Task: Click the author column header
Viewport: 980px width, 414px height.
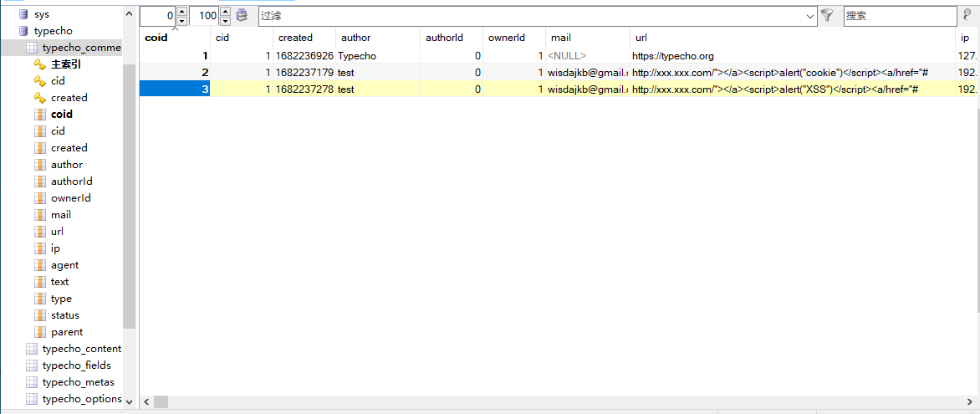Action: 378,38
